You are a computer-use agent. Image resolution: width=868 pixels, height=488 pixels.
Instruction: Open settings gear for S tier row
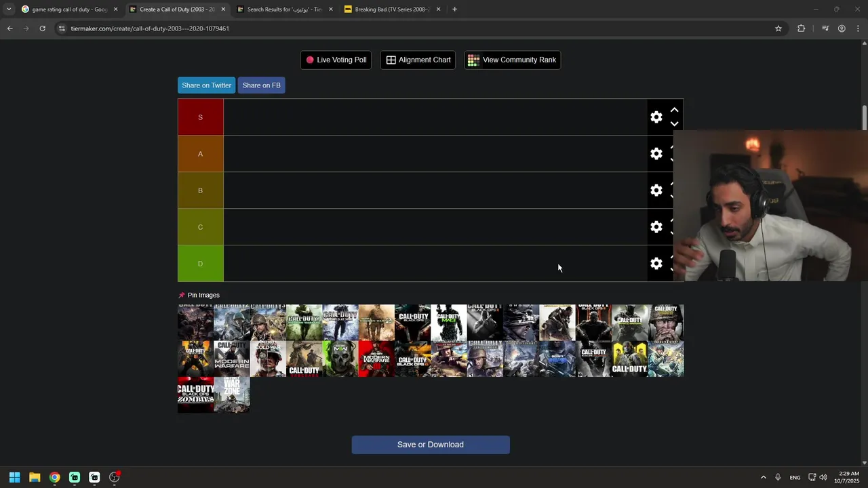656,117
